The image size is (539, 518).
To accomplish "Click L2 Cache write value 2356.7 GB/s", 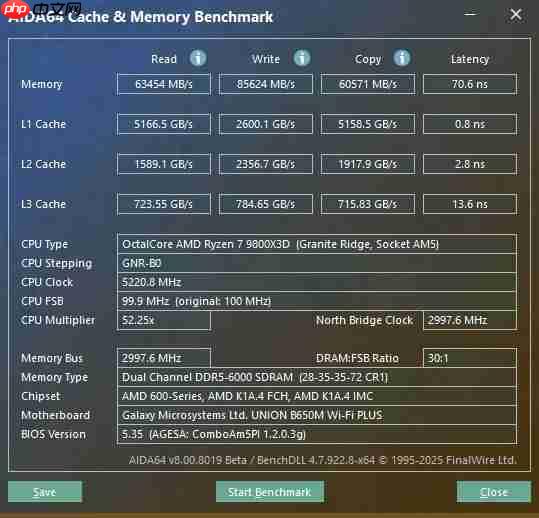I will 266,164.
